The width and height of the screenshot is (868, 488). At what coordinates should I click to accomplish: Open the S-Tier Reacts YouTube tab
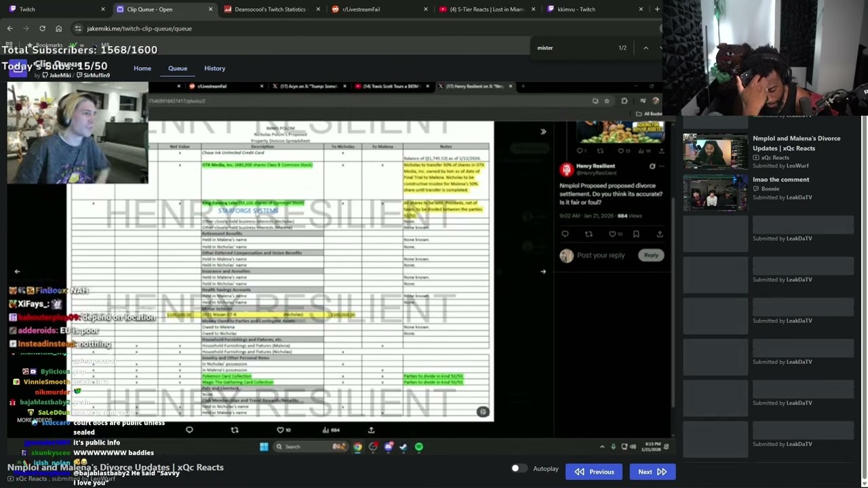(487, 9)
